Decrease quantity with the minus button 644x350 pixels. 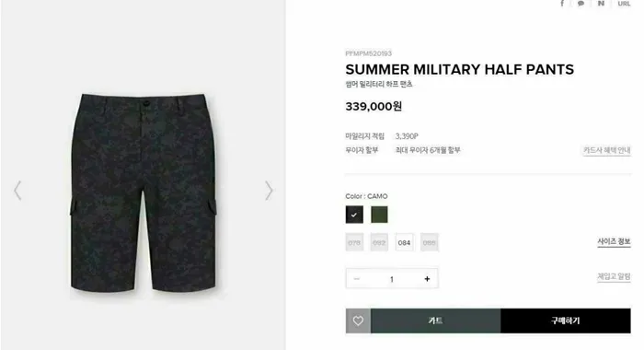[357, 279]
